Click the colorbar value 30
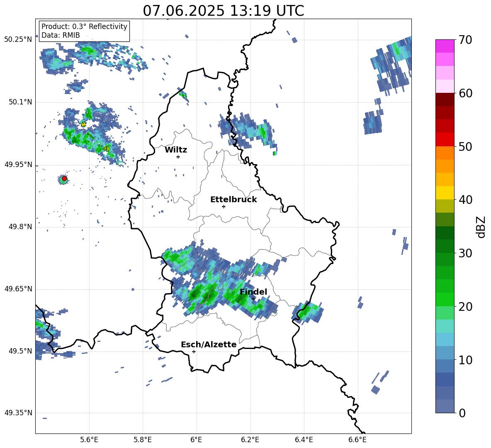 [465, 253]
